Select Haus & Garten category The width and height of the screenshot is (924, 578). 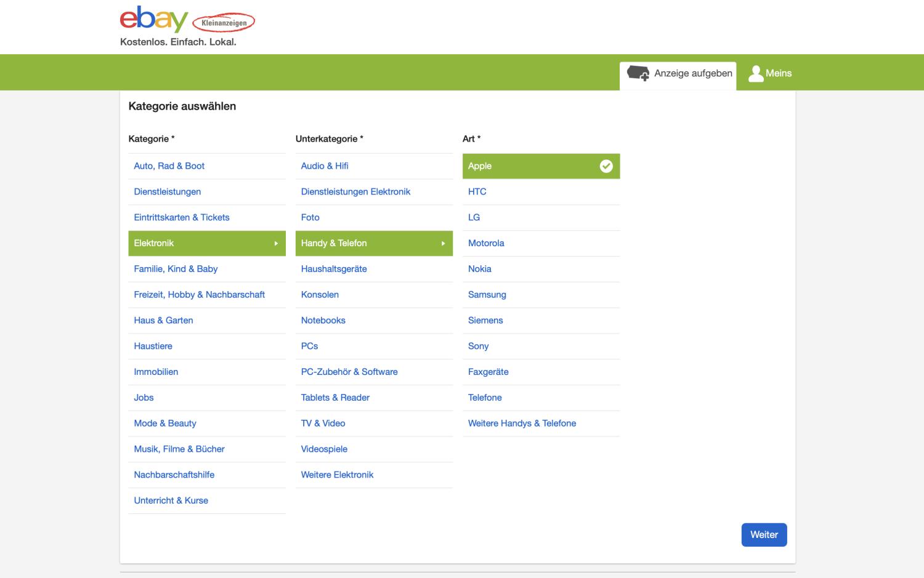pyautogui.click(x=207, y=321)
